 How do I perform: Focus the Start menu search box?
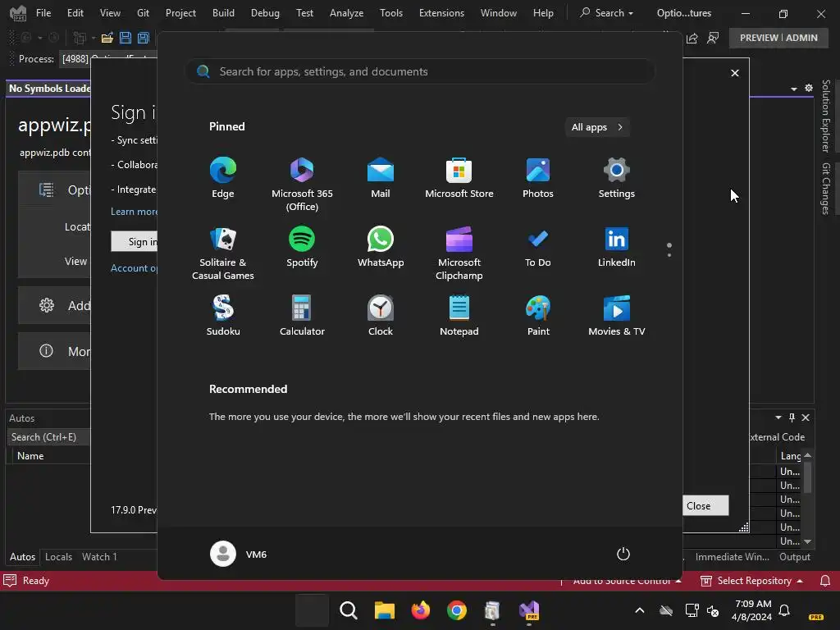tap(420, 71)
